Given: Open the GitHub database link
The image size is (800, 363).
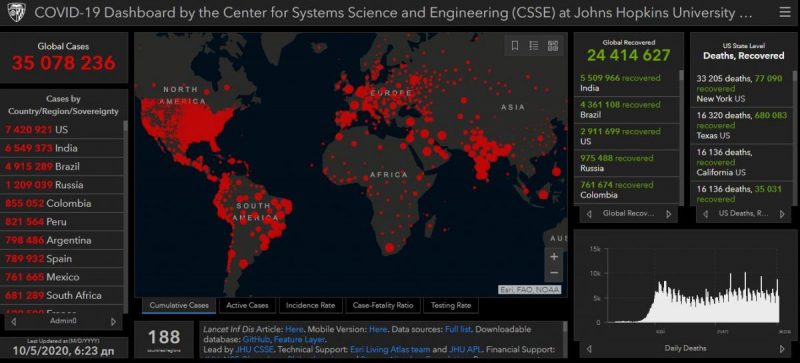Looking at the screenshot, I should click(x=256, y=339).
